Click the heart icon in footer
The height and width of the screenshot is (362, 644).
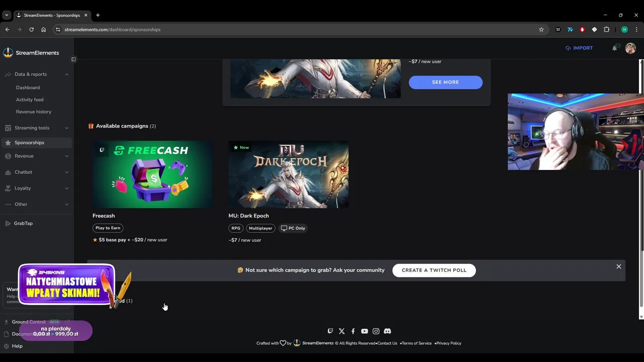click(283, 343)
